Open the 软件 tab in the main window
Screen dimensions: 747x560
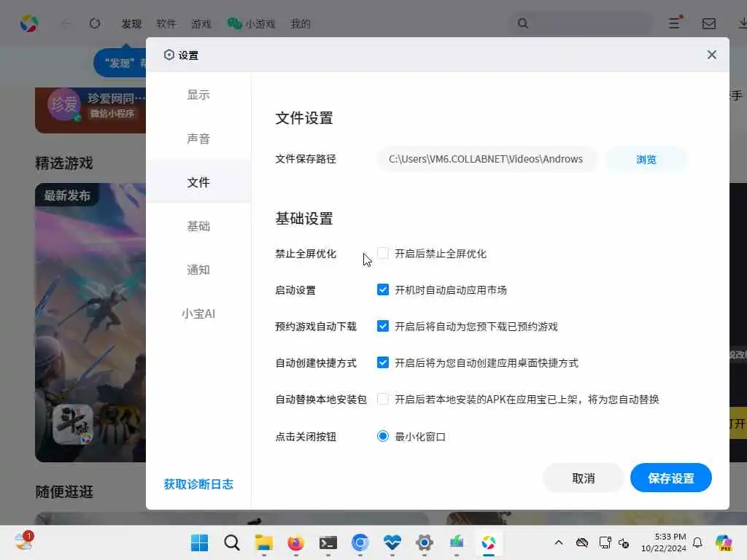click(x=166, y=24)
